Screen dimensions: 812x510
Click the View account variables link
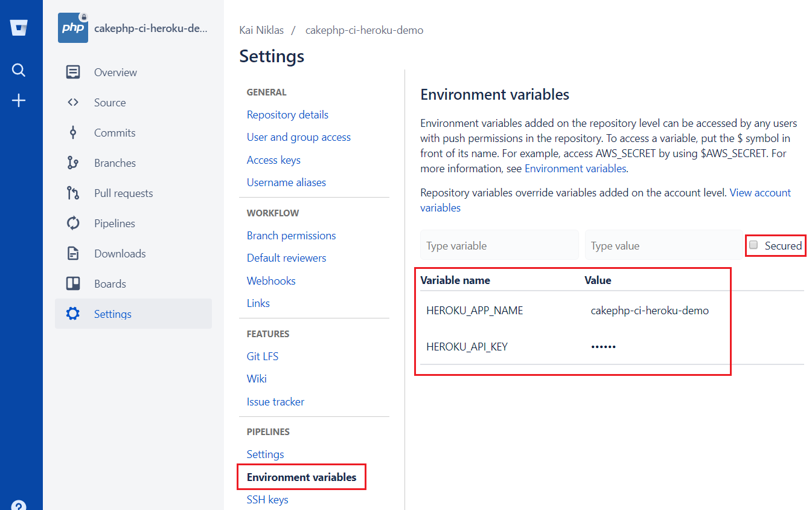760,193
